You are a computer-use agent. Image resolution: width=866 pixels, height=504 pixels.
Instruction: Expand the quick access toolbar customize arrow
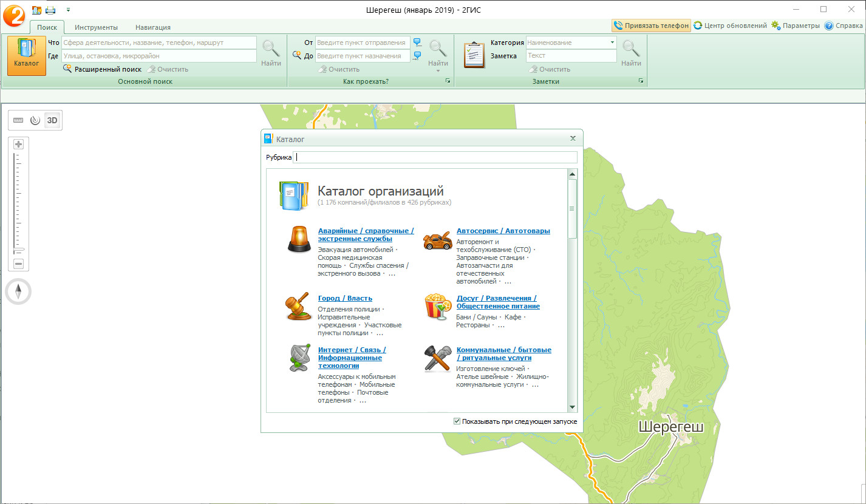68,10
